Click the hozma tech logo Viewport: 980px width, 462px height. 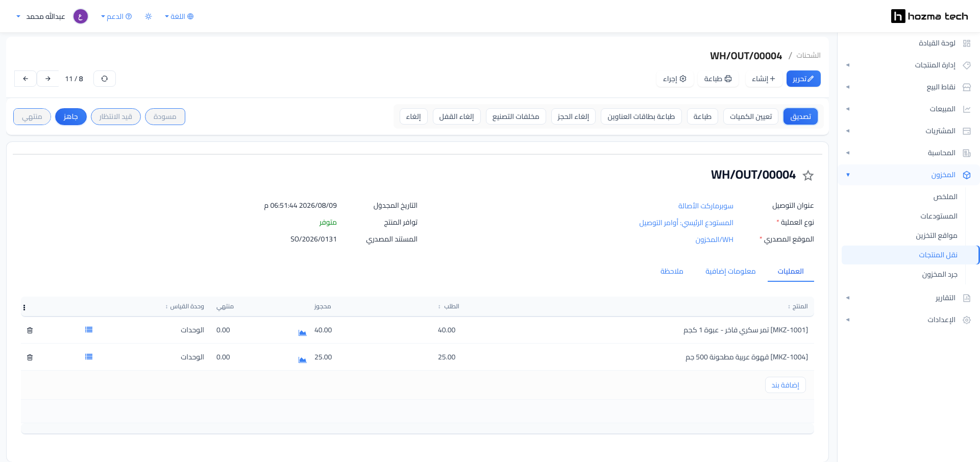click(x=929, y=16)
